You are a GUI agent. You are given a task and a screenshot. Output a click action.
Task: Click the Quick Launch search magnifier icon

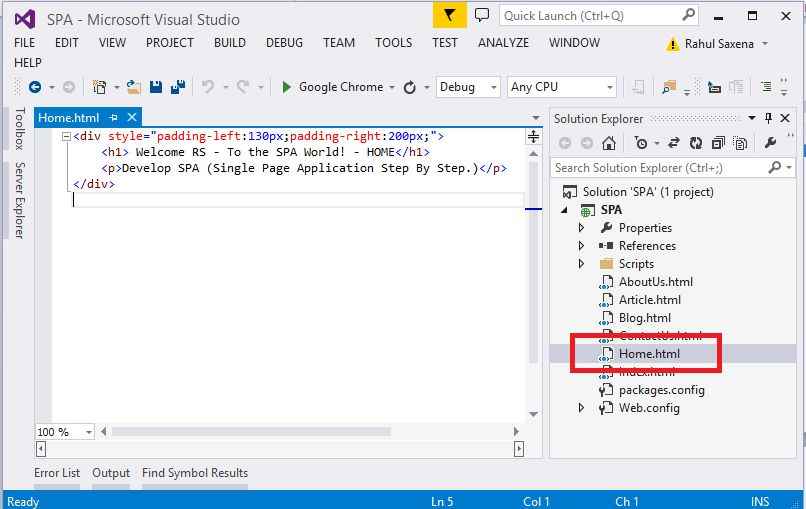point(689,15)
